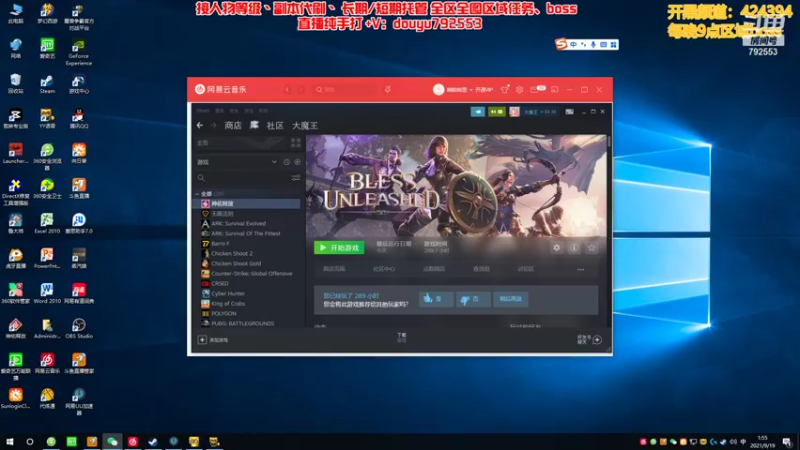Switch Steam library to grid view icon

295,143
